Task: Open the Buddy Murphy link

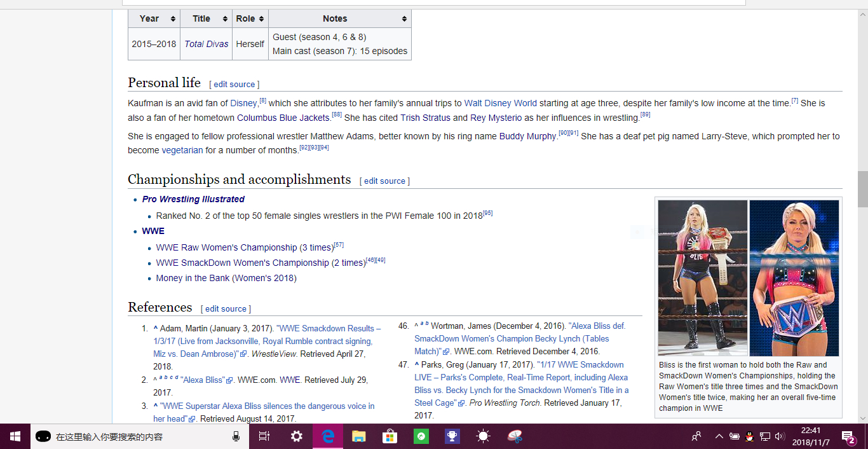Action: 527,136
